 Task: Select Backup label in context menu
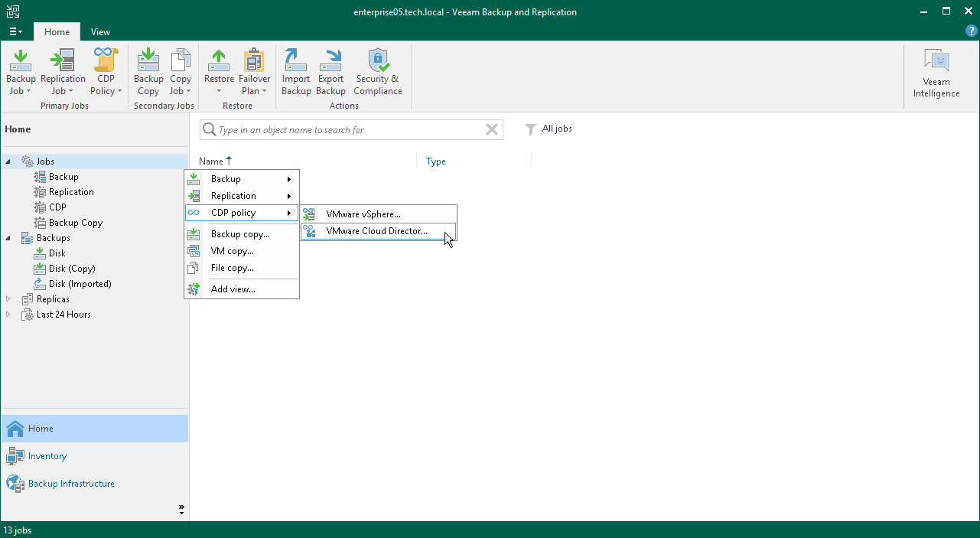226,179
